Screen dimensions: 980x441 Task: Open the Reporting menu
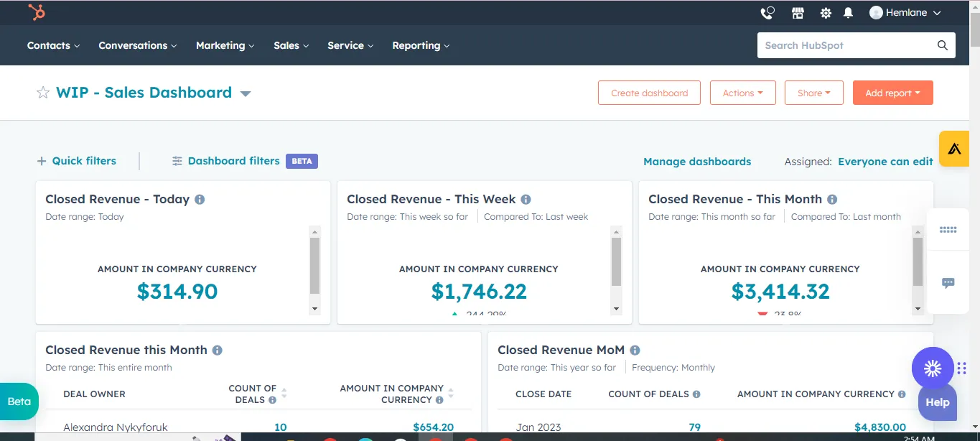pos(420,45)
